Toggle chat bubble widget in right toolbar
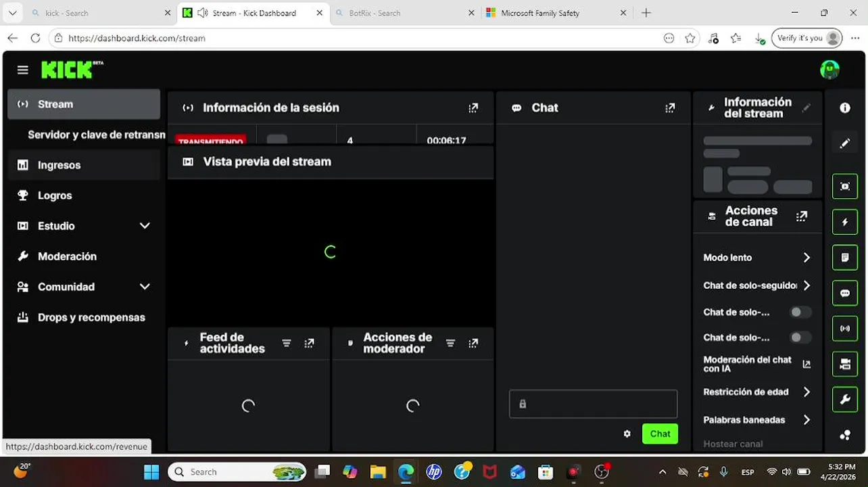 click(845, 293)
